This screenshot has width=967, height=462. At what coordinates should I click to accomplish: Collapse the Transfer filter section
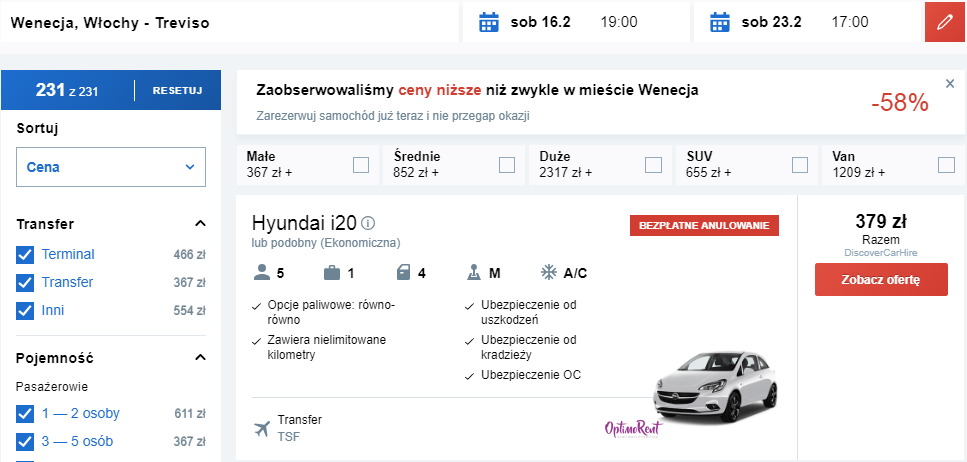point(200,223)
